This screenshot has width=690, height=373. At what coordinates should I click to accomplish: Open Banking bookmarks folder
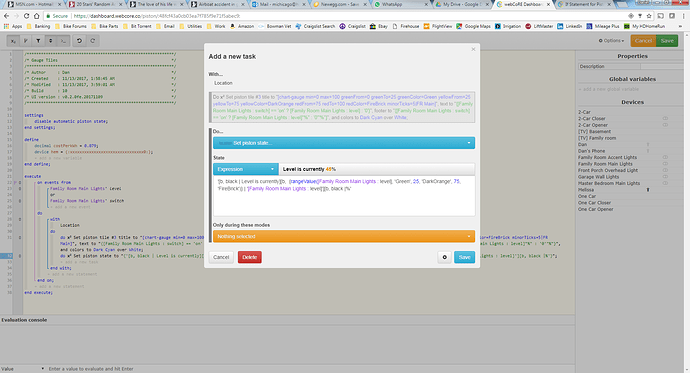39,26
